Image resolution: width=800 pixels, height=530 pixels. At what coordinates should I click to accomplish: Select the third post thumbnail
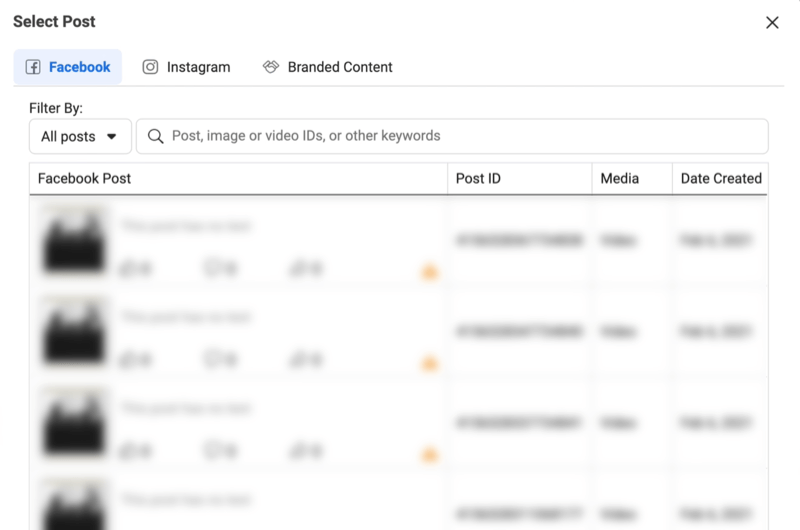74,423
